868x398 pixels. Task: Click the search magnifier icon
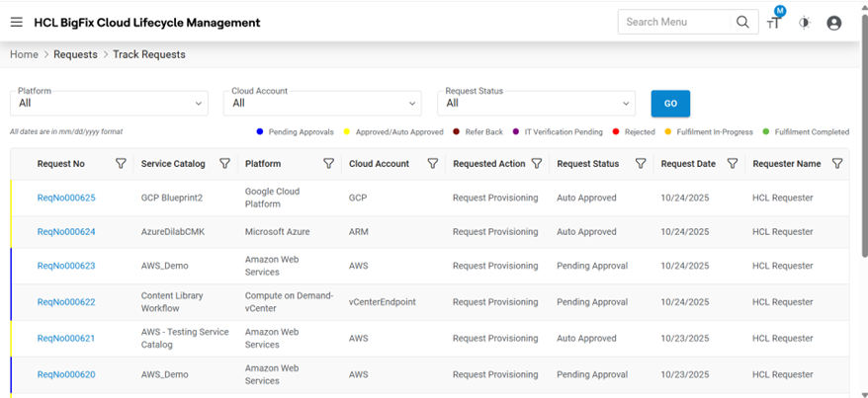(742, 22)
